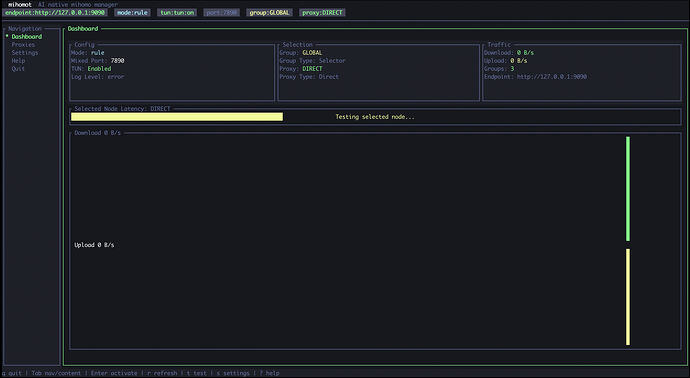The width and height of the screenshot is (690, 378).
Task: Click the Download 0 B/s chart title
Action: (97, 132)
